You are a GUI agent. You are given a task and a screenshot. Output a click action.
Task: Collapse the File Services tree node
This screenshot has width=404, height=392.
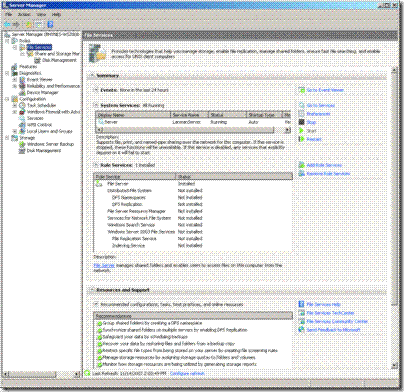[15, 47]
